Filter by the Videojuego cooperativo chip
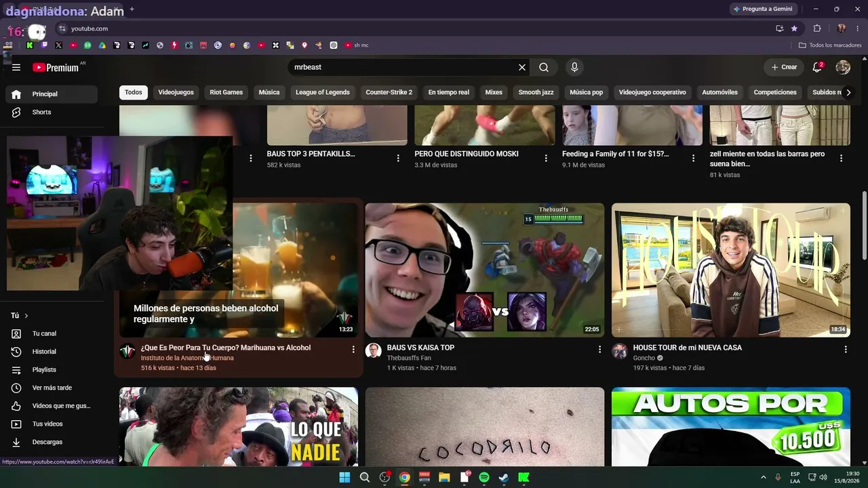Viewport: 868px width, 488px height. click(x=652, y=92)
